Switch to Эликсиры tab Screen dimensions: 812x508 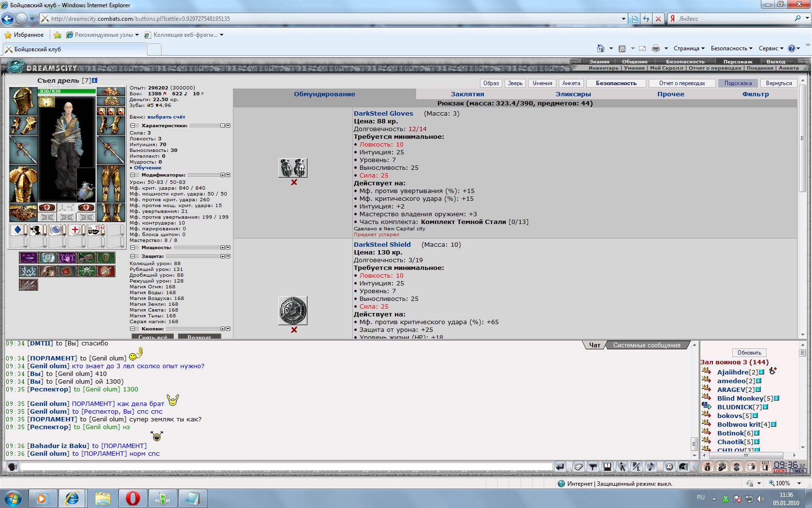click(573, 94)
